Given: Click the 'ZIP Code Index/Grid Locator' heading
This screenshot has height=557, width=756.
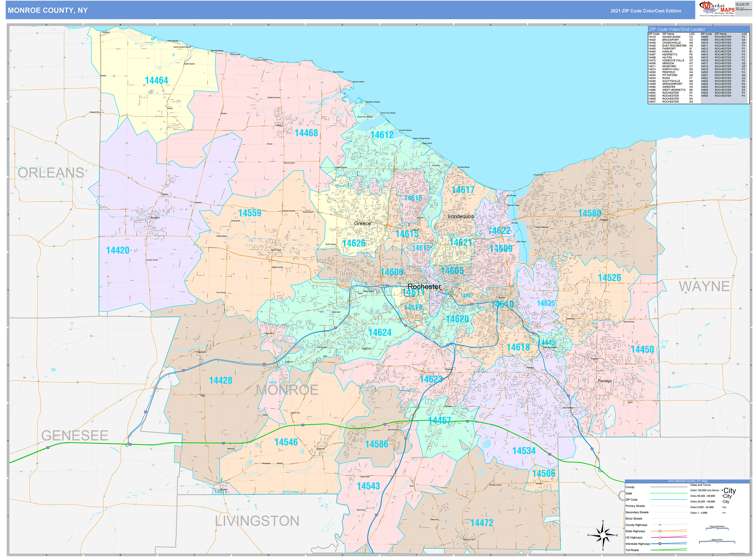Looking at the screenshot, I should coord(677,29).
